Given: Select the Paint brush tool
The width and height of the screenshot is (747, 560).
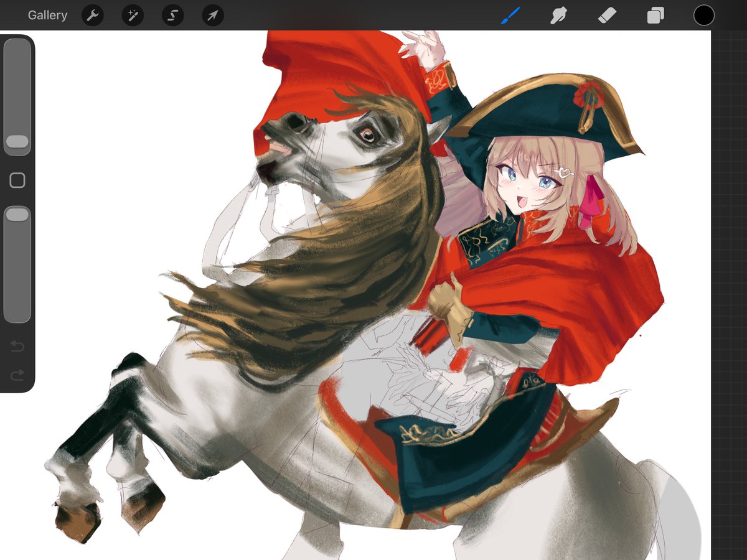Looking at the screenshot, I should [x=510, y=16].
